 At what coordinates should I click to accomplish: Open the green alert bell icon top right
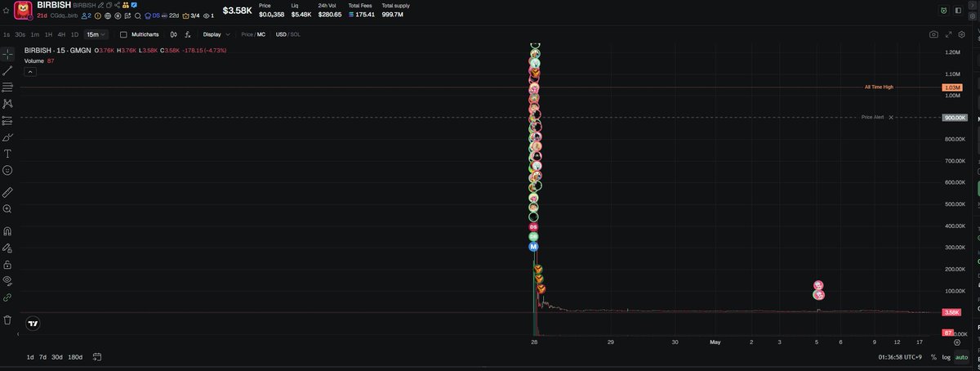pos(944,11)
